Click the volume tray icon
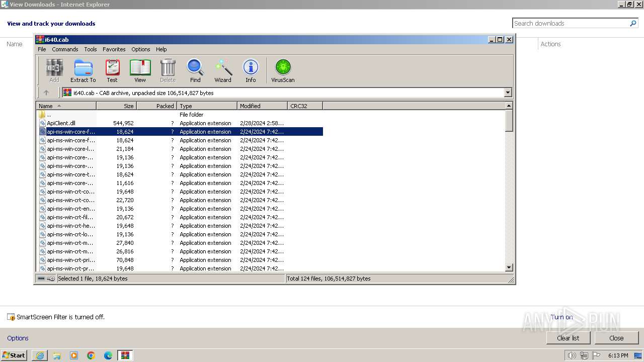 point(572,355)
